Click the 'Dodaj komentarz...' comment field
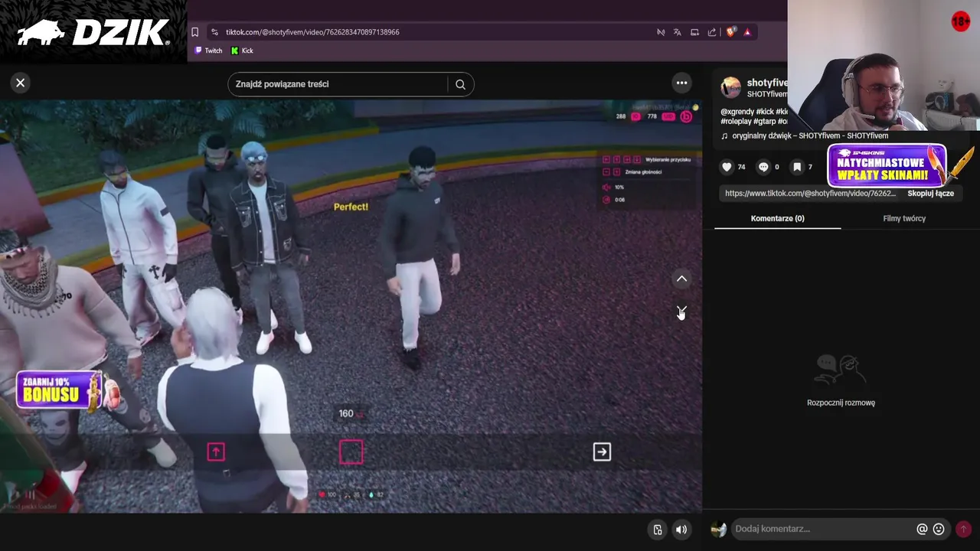The width and height of the screenshot is (980, 551). pyautogui.click(x=823, y=529)
